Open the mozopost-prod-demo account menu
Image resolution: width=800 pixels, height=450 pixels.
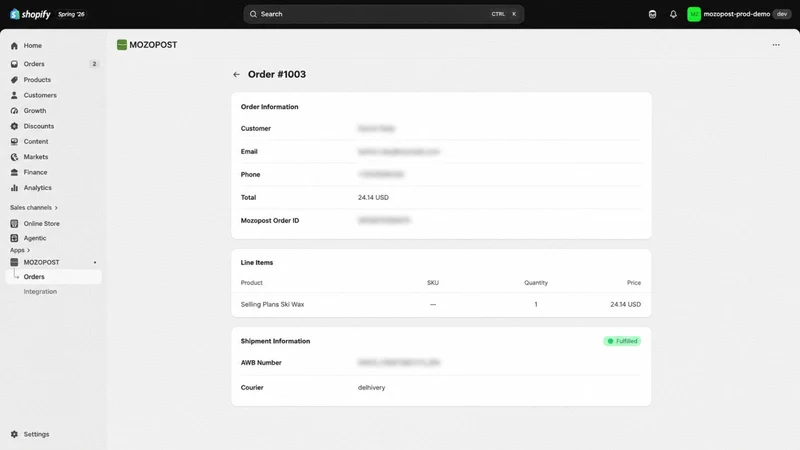[x=739, y=14]
